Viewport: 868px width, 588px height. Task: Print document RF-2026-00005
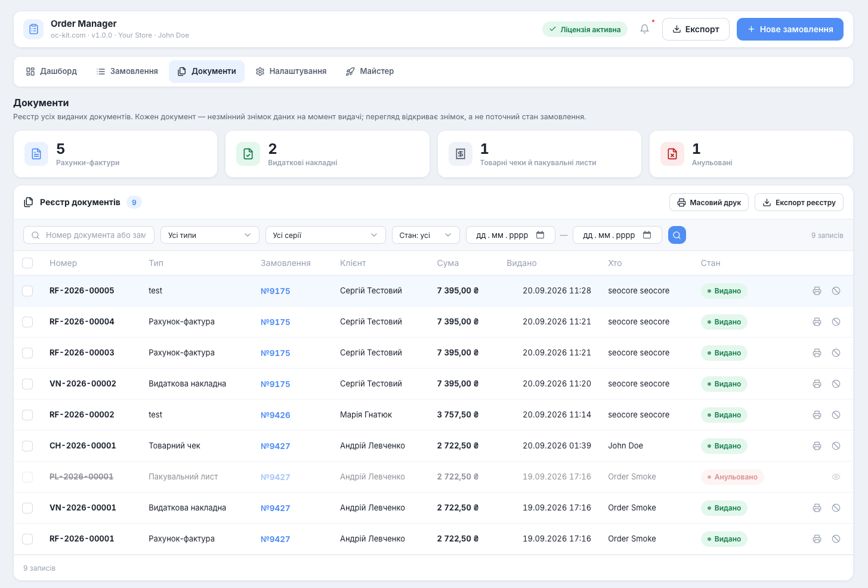tap(817, 291)
